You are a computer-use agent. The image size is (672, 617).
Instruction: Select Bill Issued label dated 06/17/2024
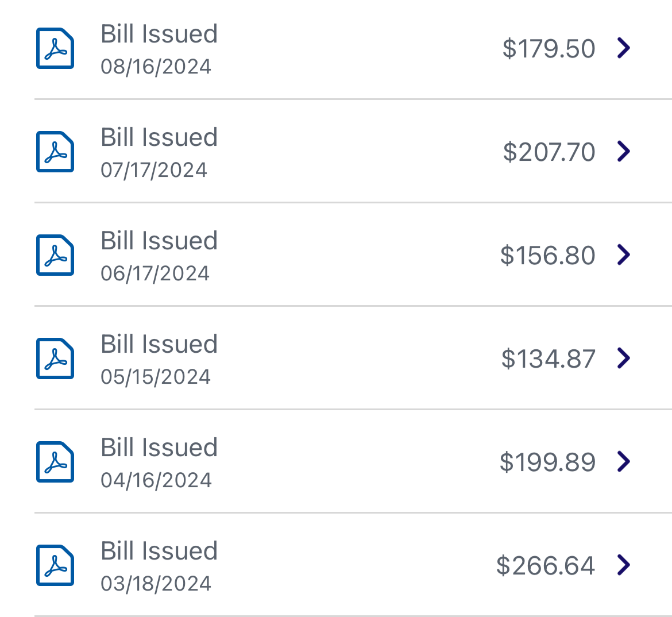click(159, 241)
